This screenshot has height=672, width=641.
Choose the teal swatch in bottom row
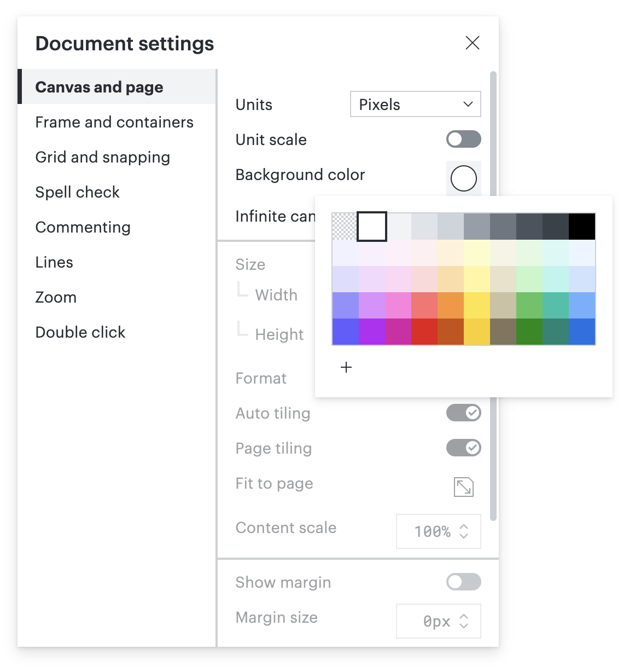point(556,332)
